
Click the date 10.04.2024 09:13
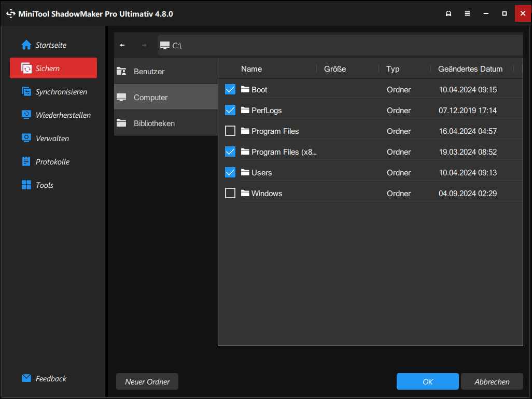(x=468, y=172)
